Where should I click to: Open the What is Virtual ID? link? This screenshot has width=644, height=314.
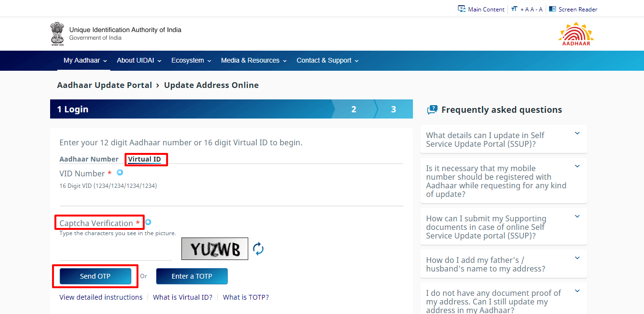[x=182, y=297]
